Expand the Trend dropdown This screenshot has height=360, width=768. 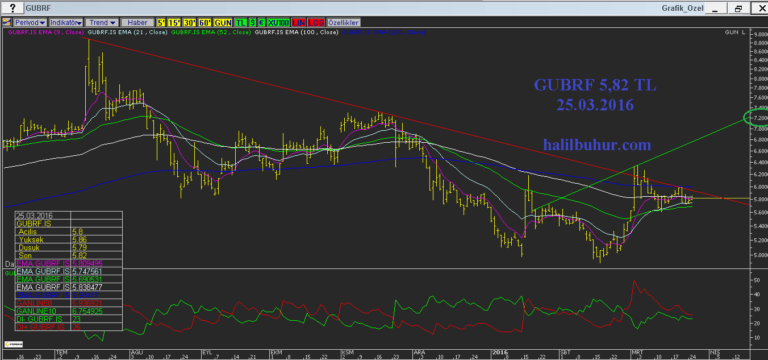tap(102, 23)
